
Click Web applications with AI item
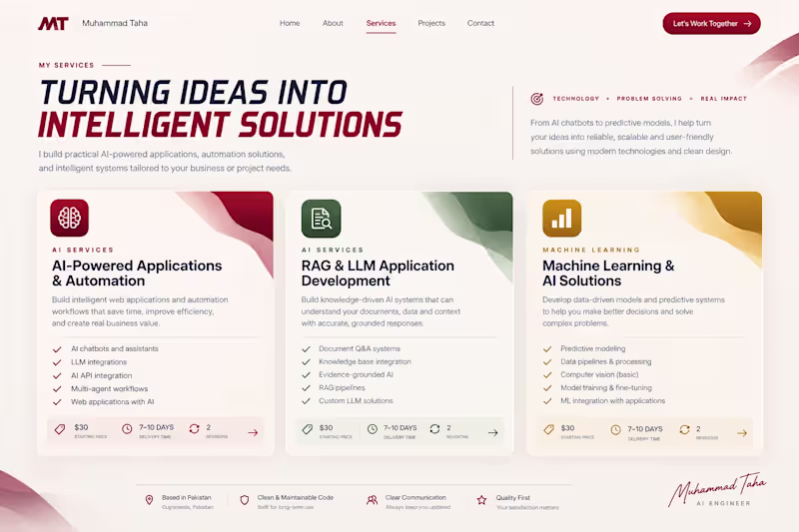coord(112,401)
